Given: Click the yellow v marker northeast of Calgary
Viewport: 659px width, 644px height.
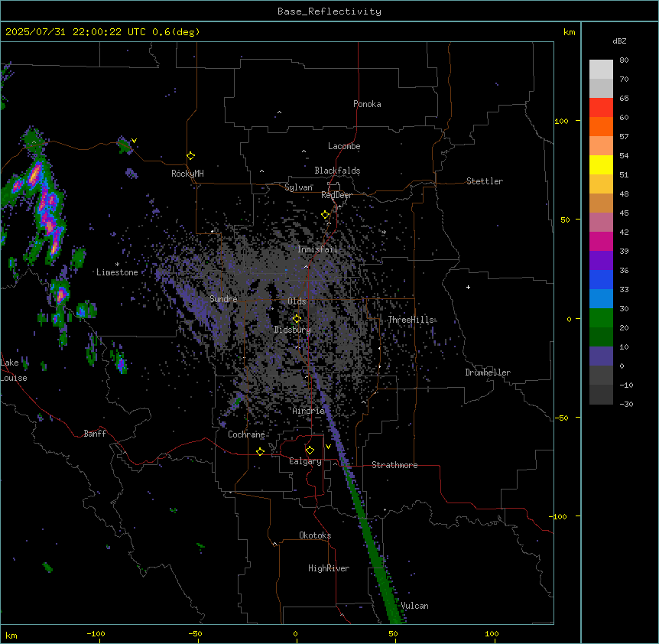Looking at the screenshot, I should click(x=328, y=447).
